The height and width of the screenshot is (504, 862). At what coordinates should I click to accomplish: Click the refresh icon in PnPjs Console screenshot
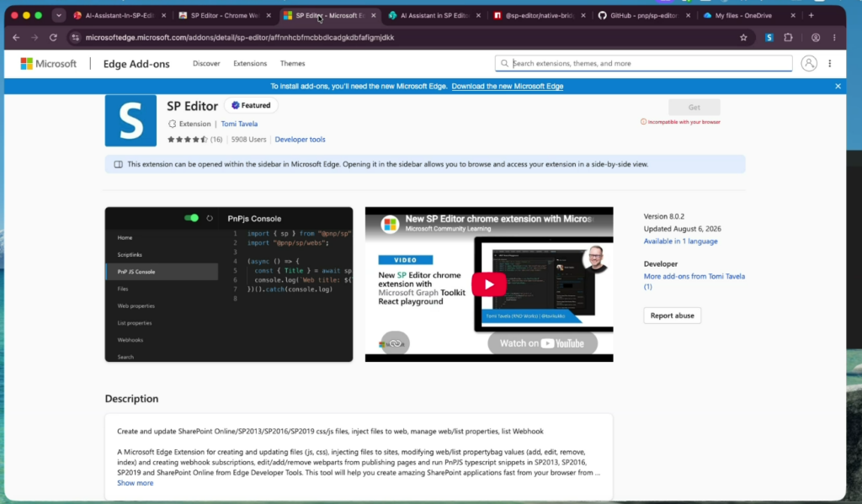(210, 218)
